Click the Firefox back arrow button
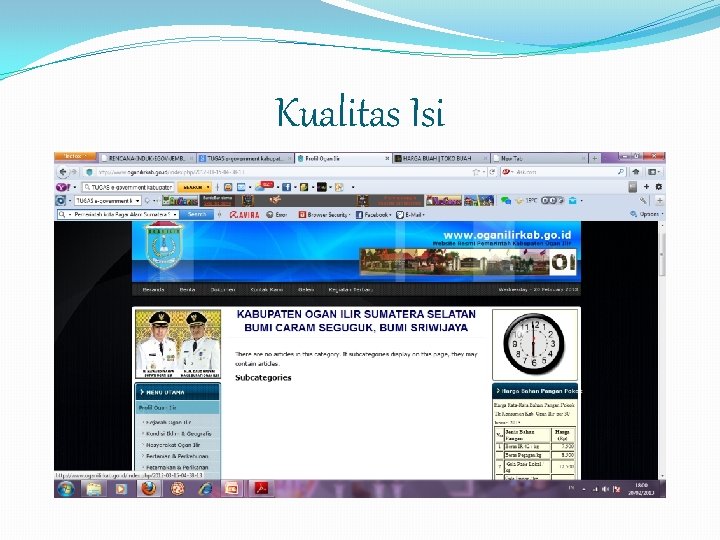This screenshot has height=540, width=720. point(62,172)
